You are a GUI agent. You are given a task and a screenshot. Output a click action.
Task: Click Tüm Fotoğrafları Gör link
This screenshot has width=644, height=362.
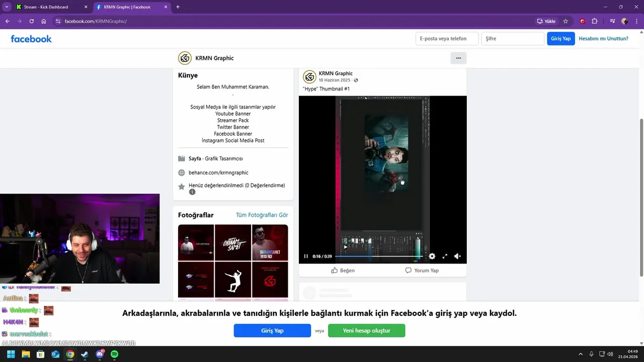click(x=262, y=215)
